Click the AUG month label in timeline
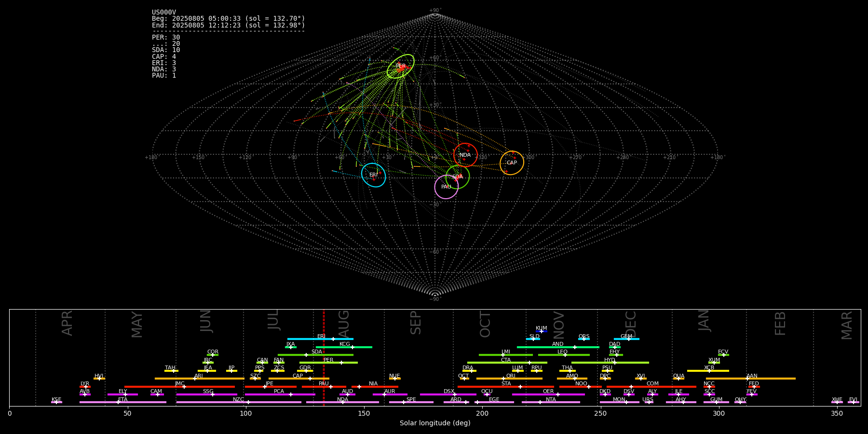The image size is (868, 434). 344,324
